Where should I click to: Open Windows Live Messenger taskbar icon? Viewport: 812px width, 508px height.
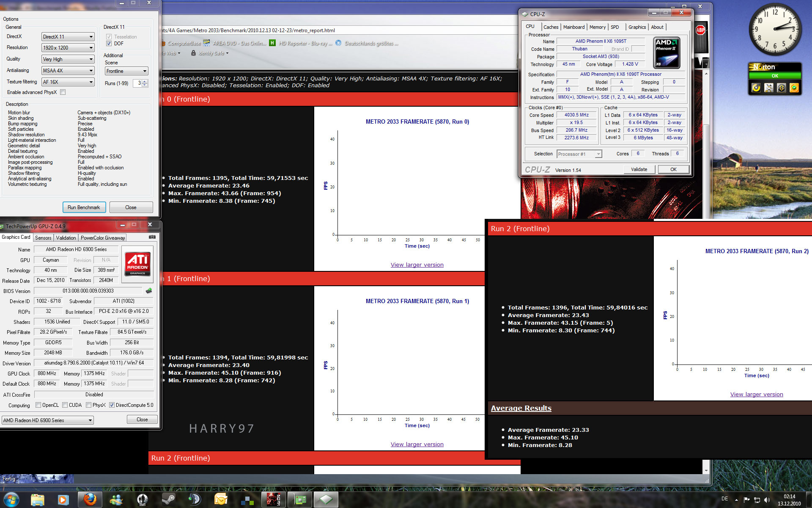click(x=116, y=500)
